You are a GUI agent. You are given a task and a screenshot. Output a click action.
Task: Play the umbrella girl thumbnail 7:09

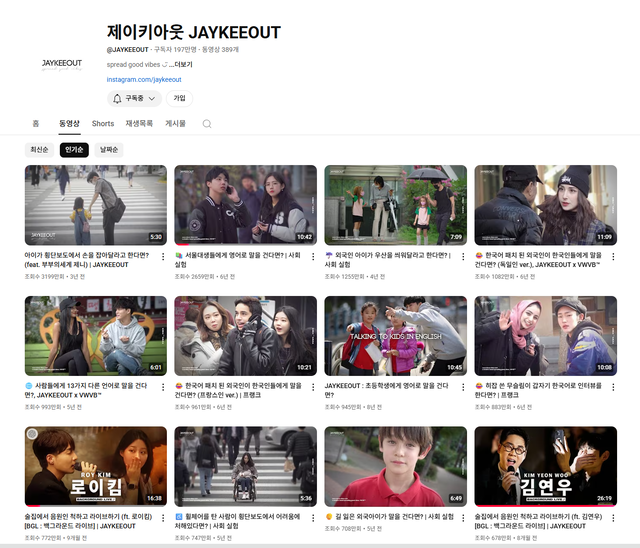click(396, 205)
